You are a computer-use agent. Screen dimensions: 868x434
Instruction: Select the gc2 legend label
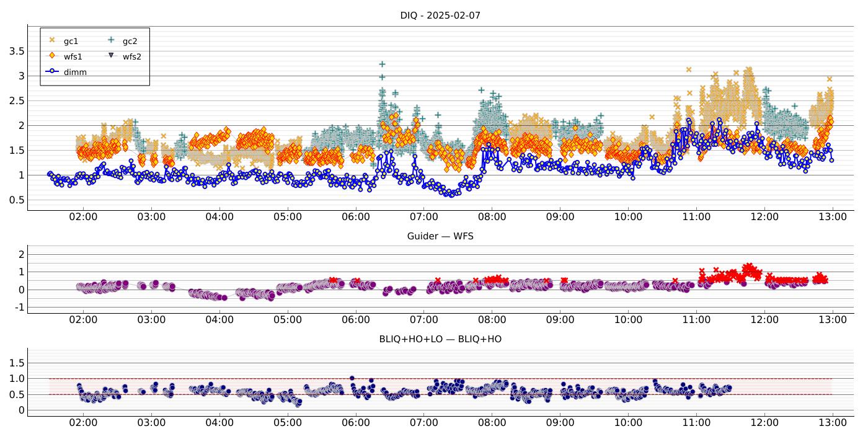pyautogui.click(x=130, y=41)
